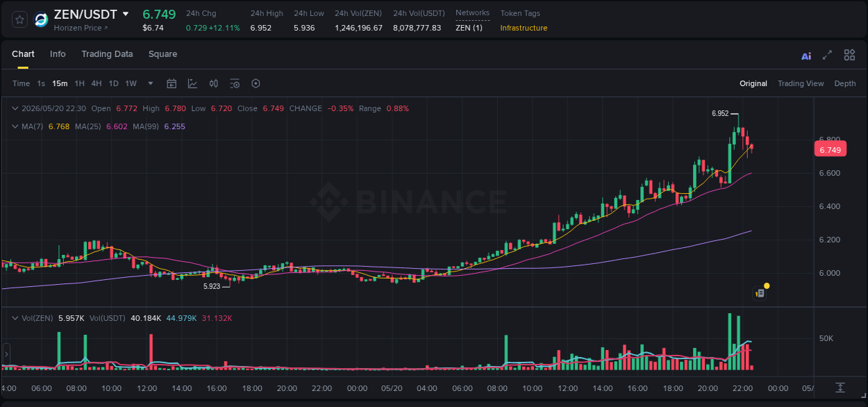
Task: Launch the AI assistant icon
Action: click(x=806, y=56)
